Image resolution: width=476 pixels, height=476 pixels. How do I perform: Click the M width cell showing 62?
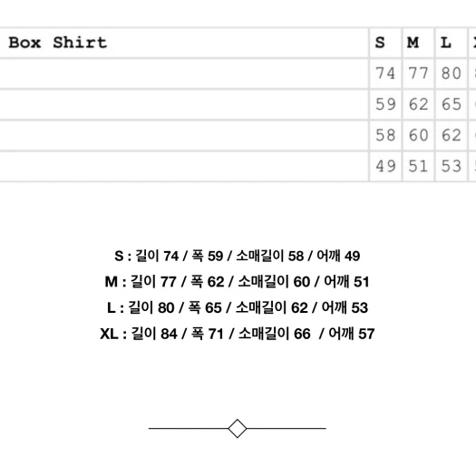coord(418,105)
